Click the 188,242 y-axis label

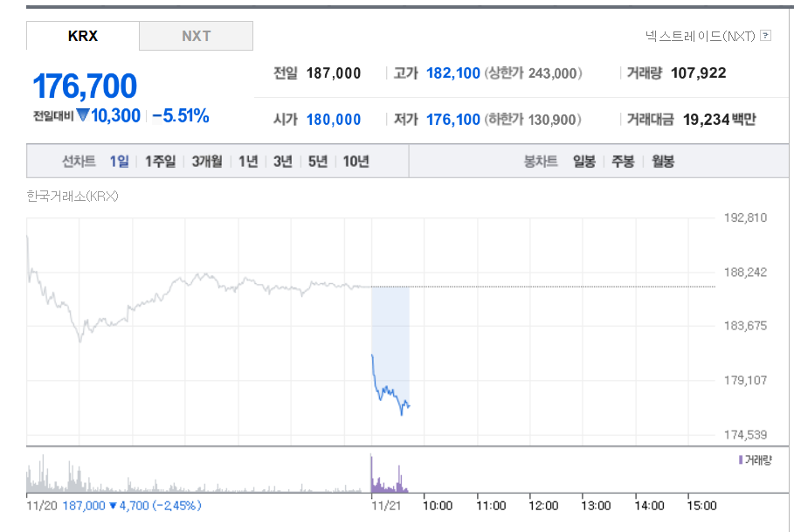point(745,273)
